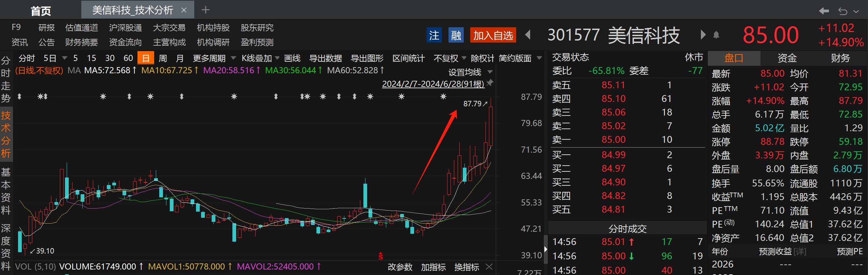Open the 技术分析 sidebar section

6,134
